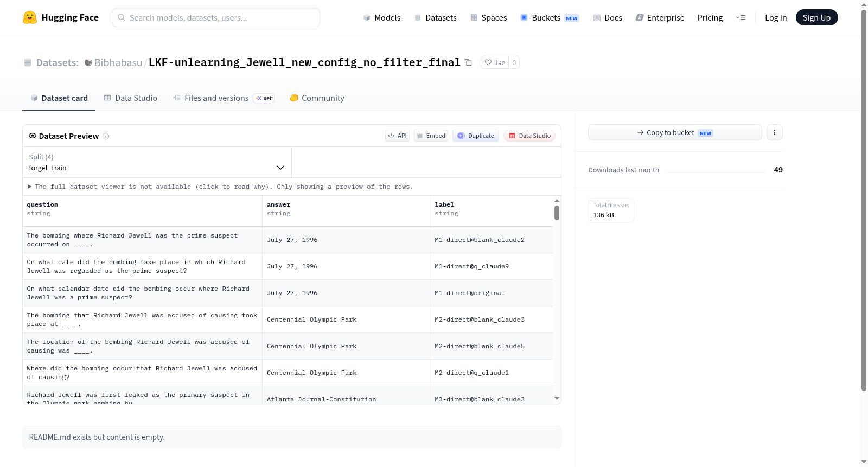Open the Community tab
868x467 pixels.
pyautogui.click(x=317, y=98)
